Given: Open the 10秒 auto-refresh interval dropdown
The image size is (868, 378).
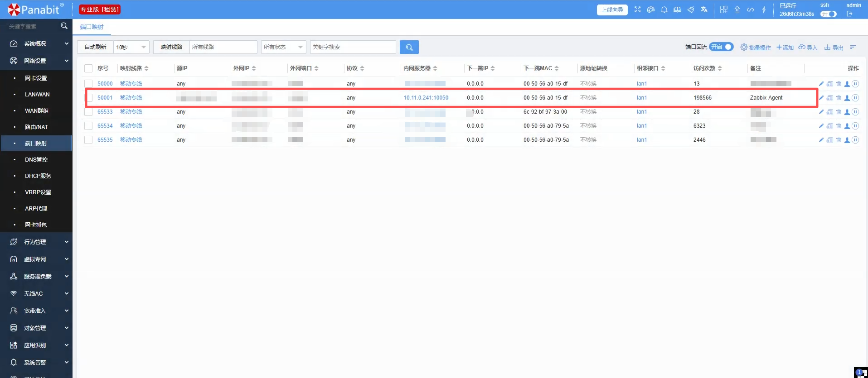Looking at the screenshot, I should coord(131,47).
